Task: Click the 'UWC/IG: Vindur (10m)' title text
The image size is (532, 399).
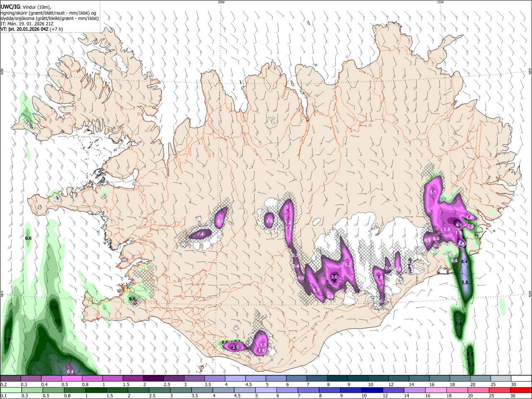Action: (x=25, y=7)
